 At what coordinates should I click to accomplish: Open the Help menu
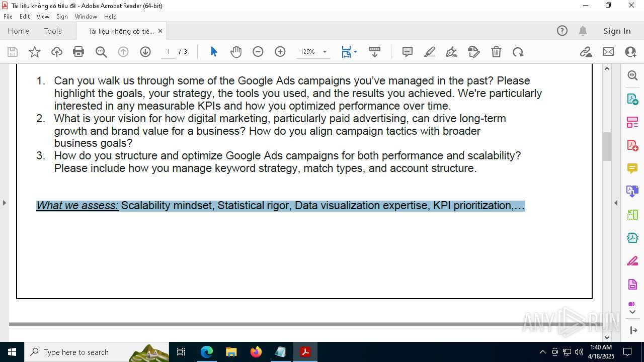[110, 17]
